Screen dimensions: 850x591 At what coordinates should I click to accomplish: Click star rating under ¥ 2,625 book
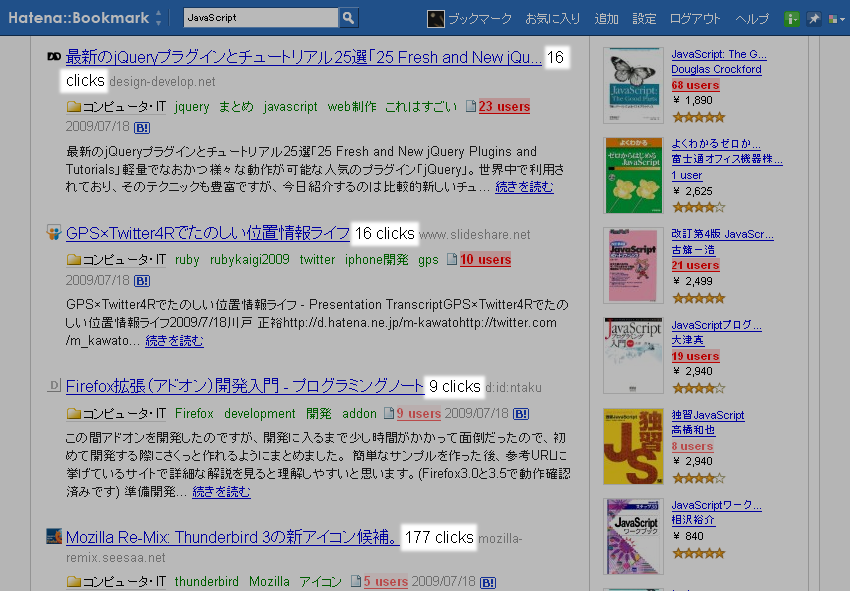698,207
